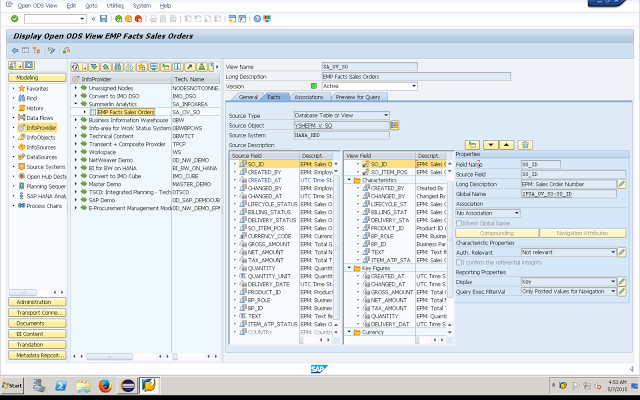This screenshot has height=400, width=640.
Task: Click the Save diskette icon
Action: (x=104, y=19)
